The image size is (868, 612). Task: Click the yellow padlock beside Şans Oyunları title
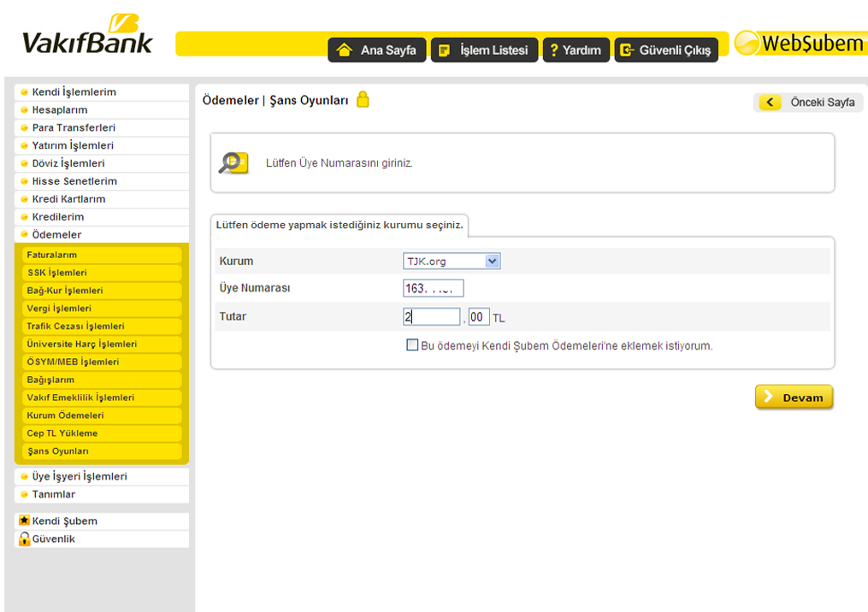coord(363,99)
